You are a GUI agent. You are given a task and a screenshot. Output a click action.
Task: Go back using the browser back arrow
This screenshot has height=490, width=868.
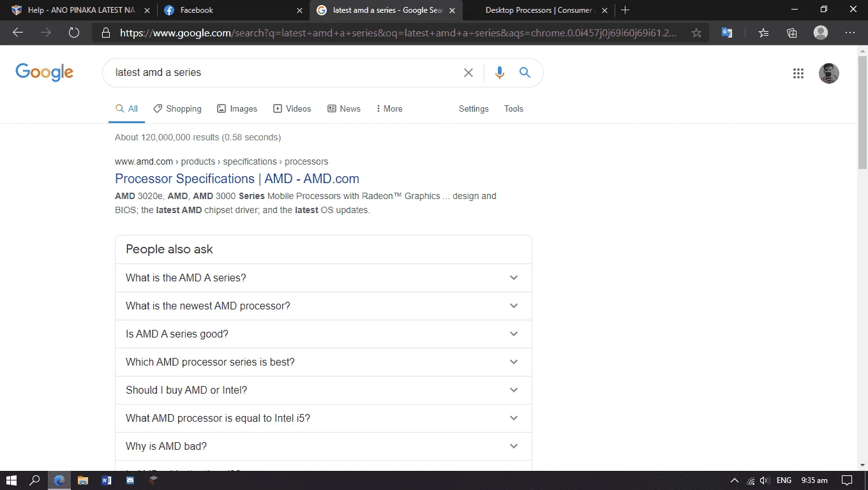[x=18, y=33]
